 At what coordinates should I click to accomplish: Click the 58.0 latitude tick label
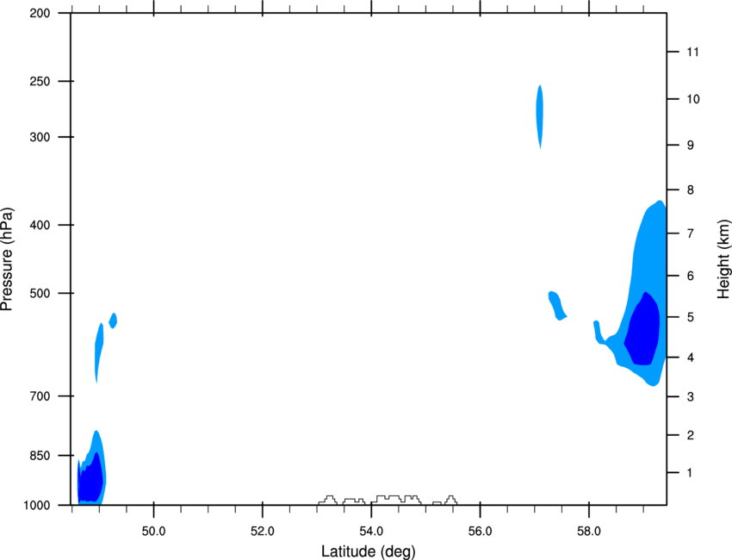pos(589,531)
